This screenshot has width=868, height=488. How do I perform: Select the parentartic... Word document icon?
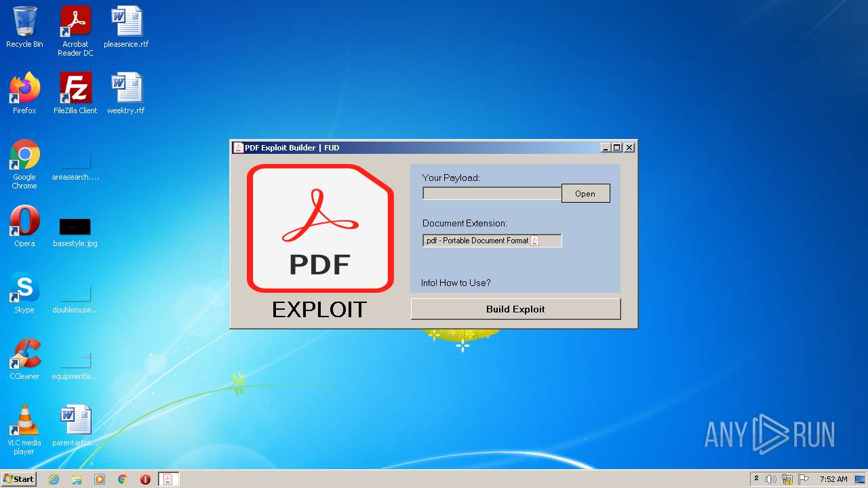click(75, 426)
